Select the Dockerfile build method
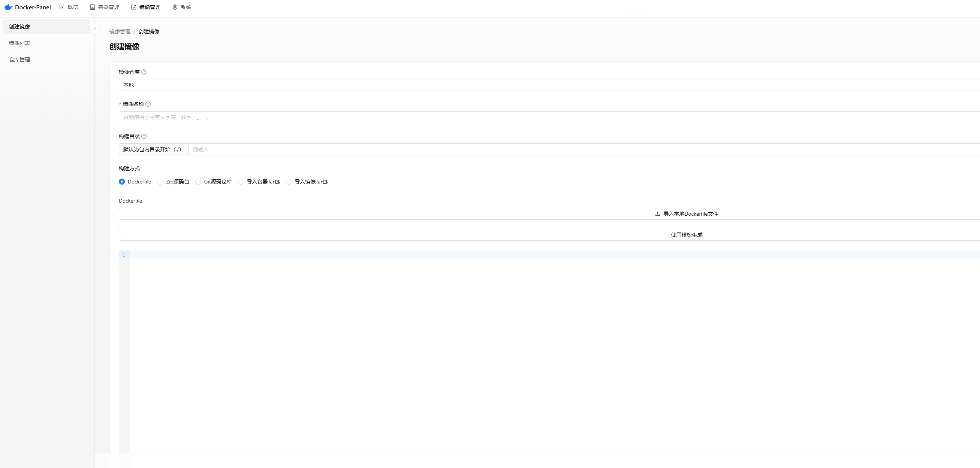This screenshot has width=980, height=468. pos(122,182)
